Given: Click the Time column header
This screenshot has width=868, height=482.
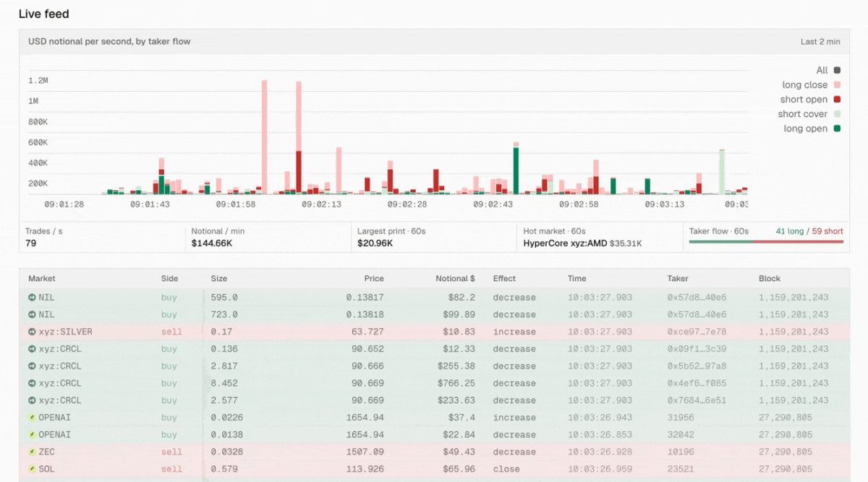Looking at the screenshot, I should [576, 278].
